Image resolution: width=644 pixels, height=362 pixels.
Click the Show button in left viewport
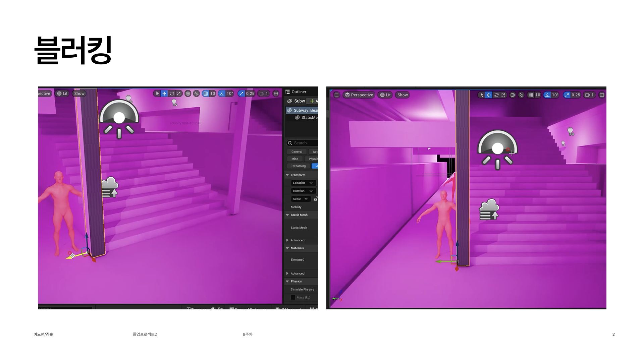click(x=79, y=94)
